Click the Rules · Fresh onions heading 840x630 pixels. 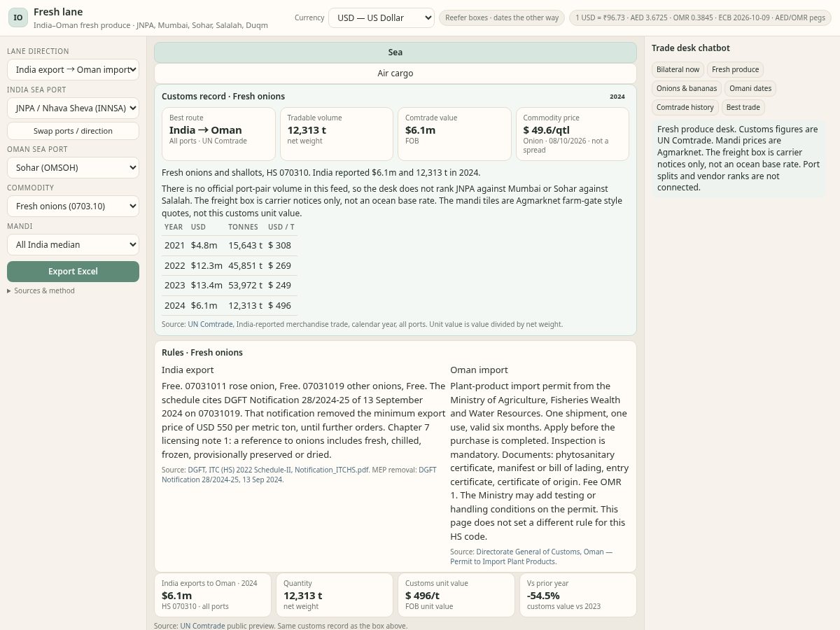(202, 353)
